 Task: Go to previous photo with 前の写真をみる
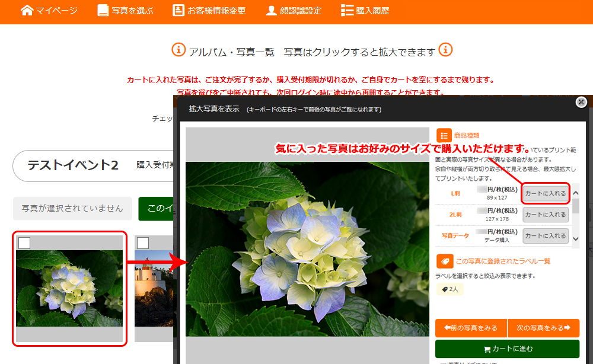471,328
